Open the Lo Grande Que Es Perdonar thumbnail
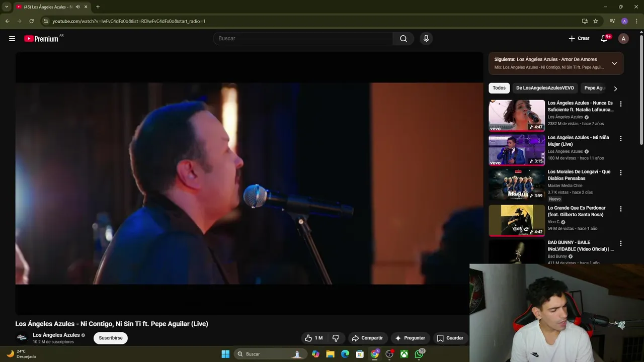This screenshot has height=362, width=644. pos(517,220)
